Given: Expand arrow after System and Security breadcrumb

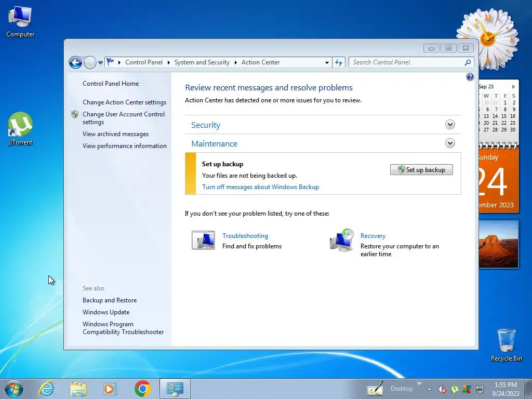Looking at the screenshot, I should [235, 62].
